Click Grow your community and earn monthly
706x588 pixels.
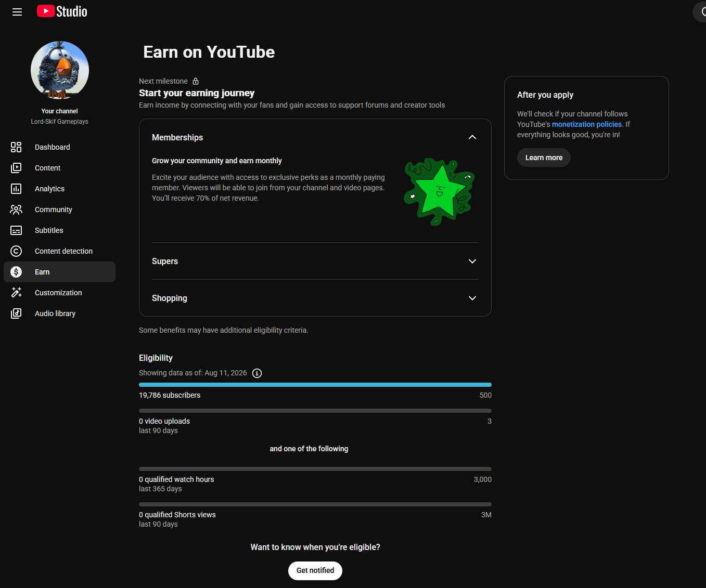click(217, 161)
